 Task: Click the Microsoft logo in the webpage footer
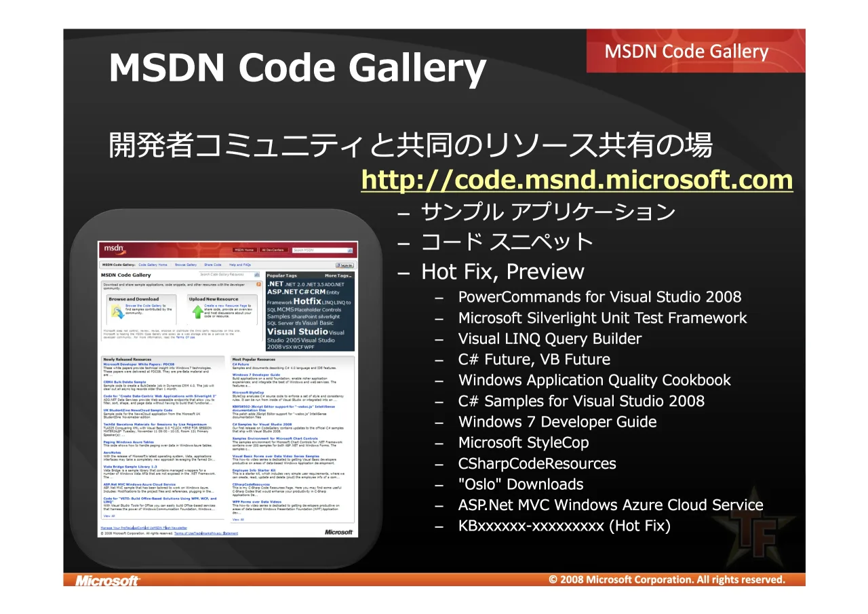pyautogui.click(x=338, y=533)
